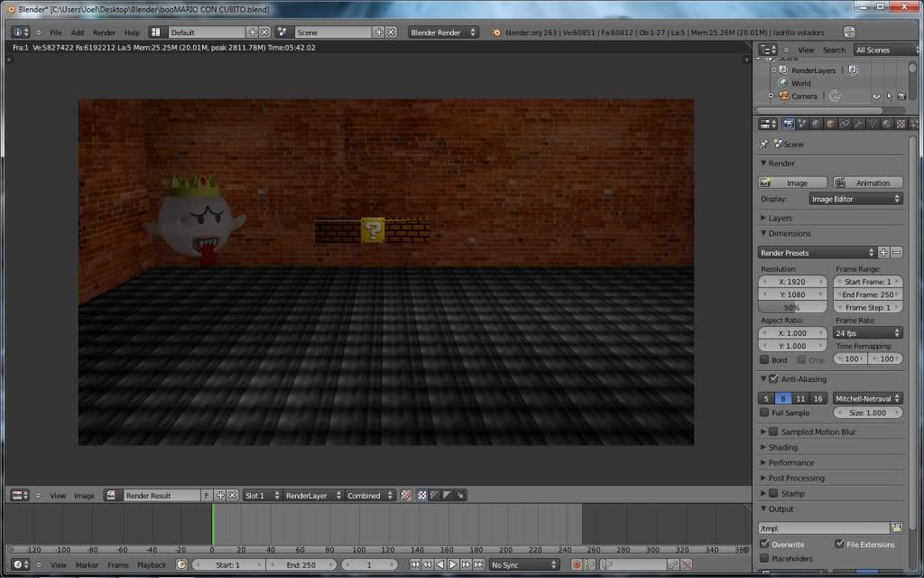
Task: Enable the Stamp checkbox
Action: click(773, 493)
